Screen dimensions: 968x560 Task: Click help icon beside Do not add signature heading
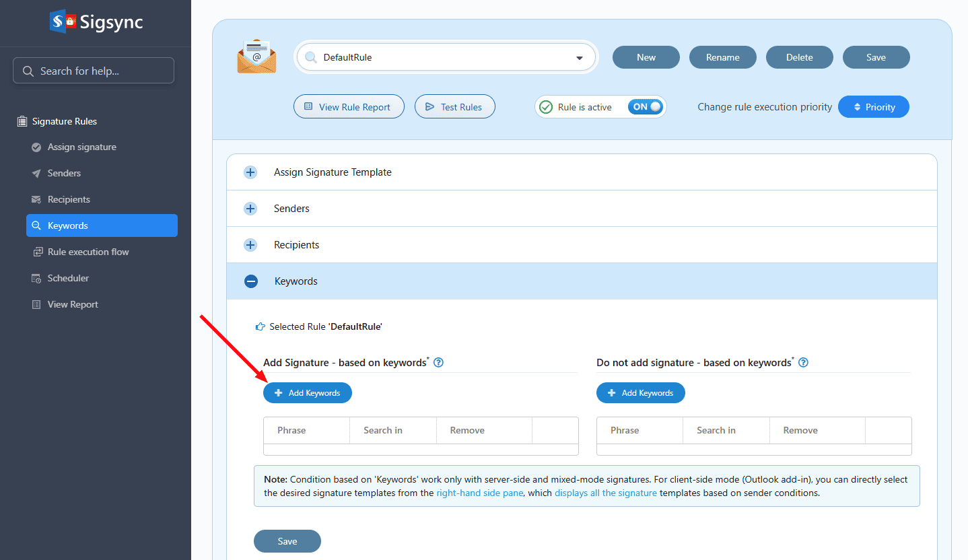click(x=803, y=363)
